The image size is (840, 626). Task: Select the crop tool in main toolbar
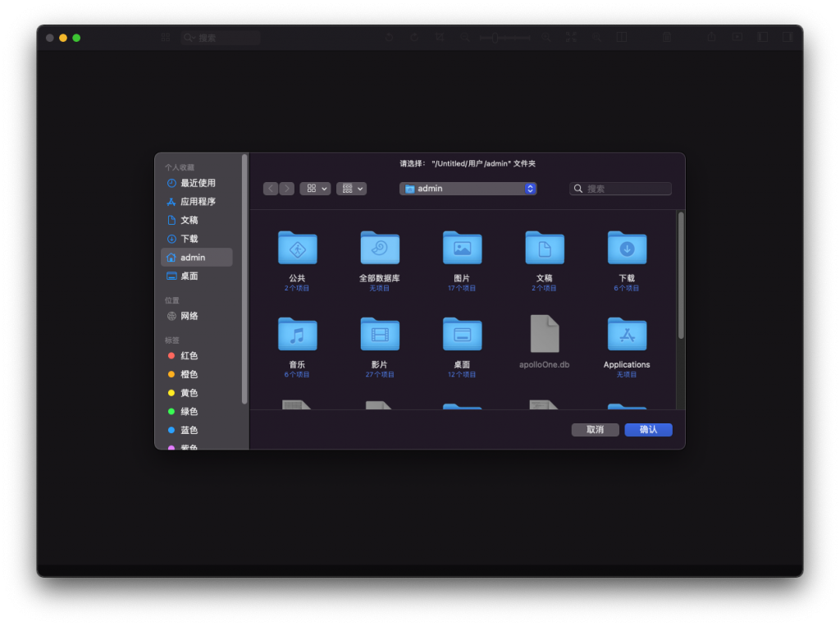pyautogui.click(x=440, y=38)
